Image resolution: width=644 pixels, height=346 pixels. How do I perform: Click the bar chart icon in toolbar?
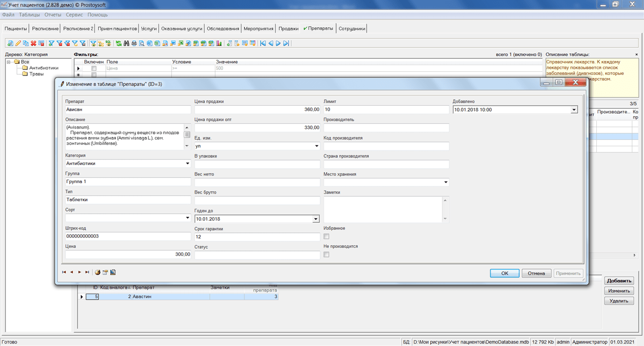pyautogui.click(x=219, y=43)
